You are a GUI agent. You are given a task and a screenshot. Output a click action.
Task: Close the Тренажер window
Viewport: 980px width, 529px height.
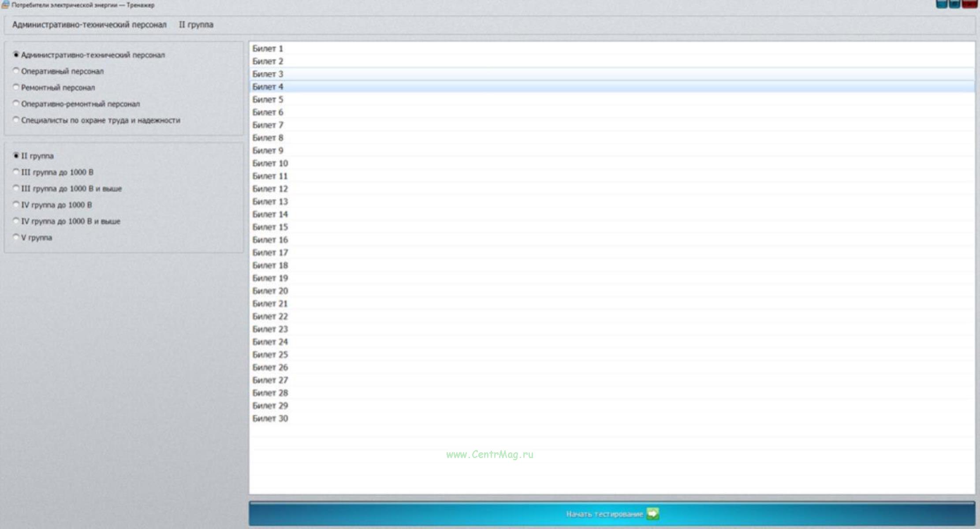click(x=969, y=4)
